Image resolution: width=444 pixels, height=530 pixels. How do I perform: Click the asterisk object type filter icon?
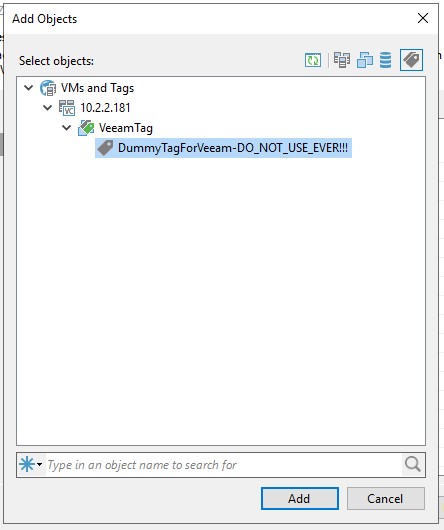[x=27, y=464]
